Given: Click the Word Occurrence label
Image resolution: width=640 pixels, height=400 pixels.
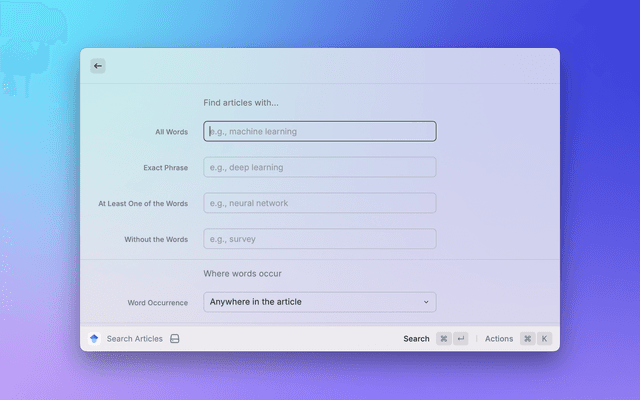Looking at the screenshot, I should (158, 303).
